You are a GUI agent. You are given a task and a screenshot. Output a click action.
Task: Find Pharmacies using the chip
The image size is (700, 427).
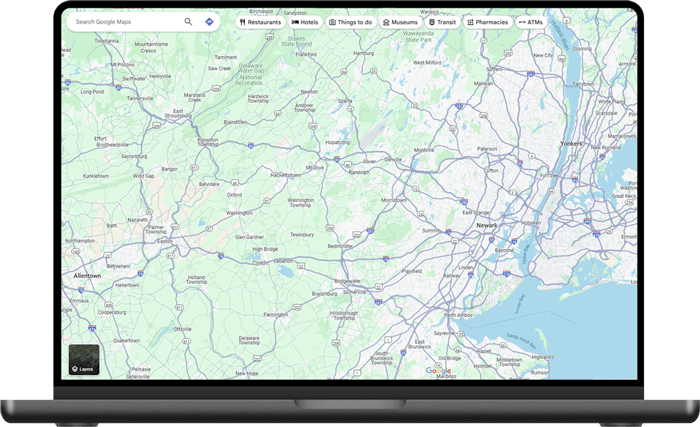coord(488,22)
